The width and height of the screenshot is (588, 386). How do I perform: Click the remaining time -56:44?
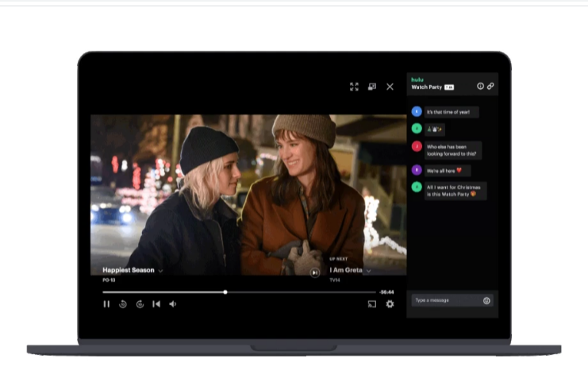point(386,292)
